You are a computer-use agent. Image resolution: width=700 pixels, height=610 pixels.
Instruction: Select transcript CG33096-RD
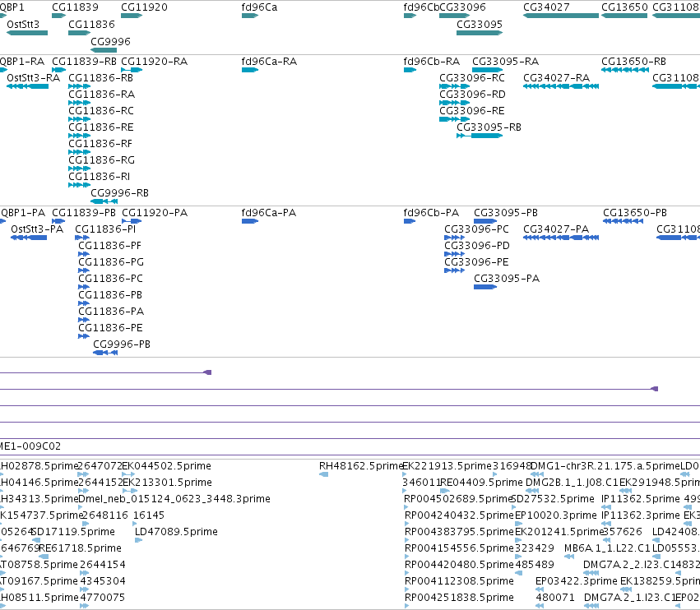click(x=473, y=95)
